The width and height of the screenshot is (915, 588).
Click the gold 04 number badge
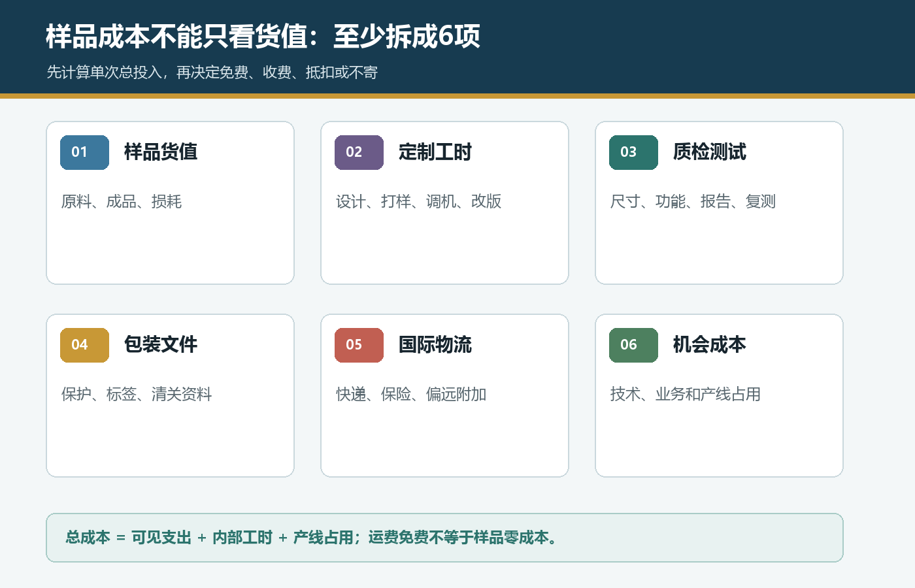click(84, 345)
